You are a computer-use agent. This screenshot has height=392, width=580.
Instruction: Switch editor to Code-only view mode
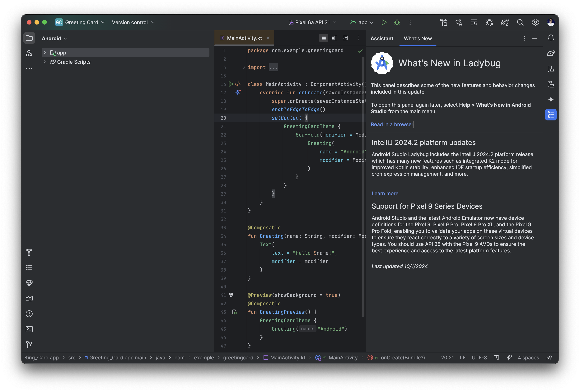pos(324,38)
